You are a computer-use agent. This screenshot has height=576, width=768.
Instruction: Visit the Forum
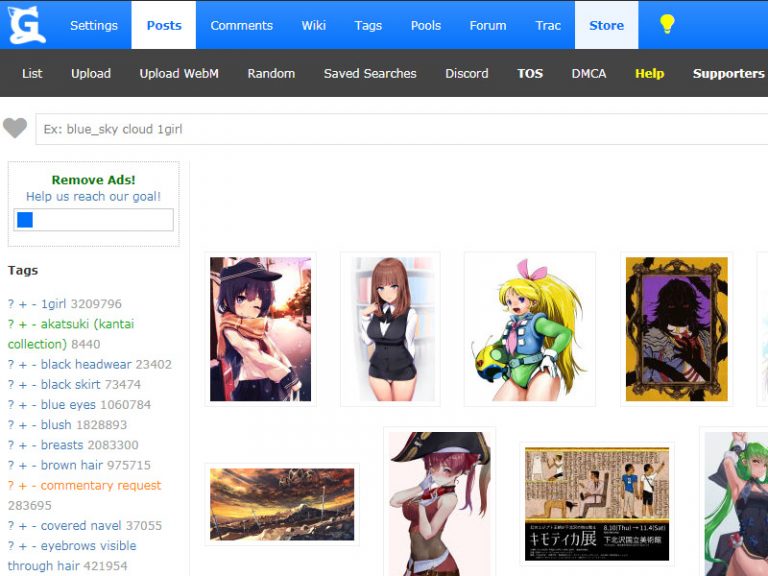487,25
